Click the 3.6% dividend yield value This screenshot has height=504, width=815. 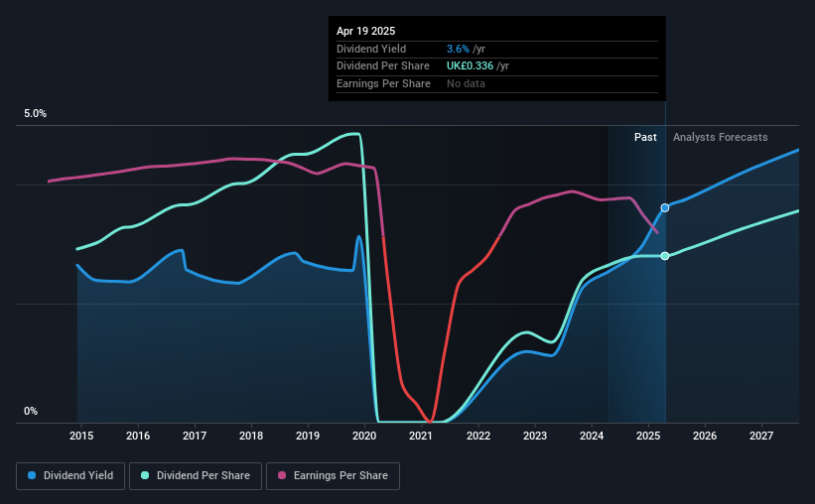click(458, 49)
